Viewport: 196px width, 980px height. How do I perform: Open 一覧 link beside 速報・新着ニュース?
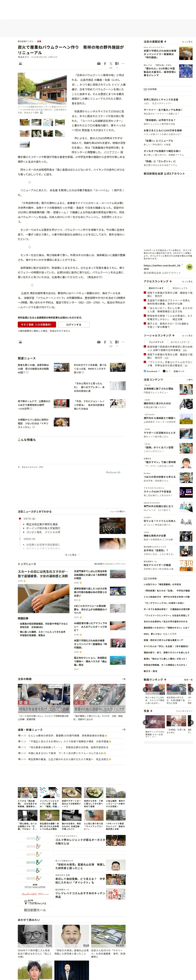point(123,730)
